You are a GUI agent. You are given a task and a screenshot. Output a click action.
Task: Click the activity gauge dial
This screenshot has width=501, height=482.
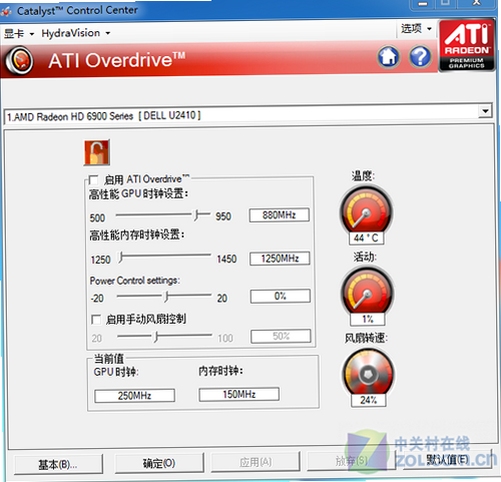coord(367,291)
